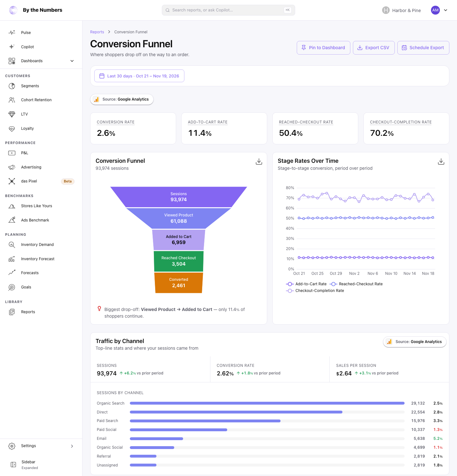Expand the Settings submenu arrow
This screenshot has height=476, width=457.
pos(72,446)
